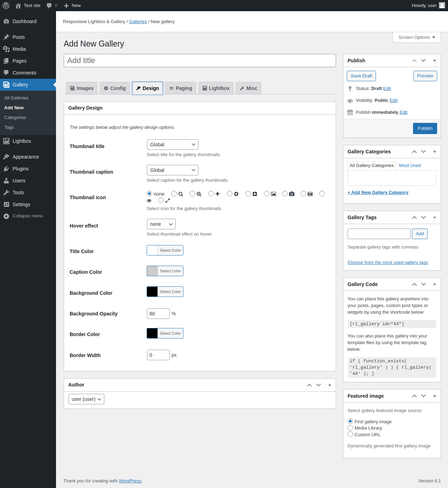Toggle the Gallery Code panel

pos(435,284)
